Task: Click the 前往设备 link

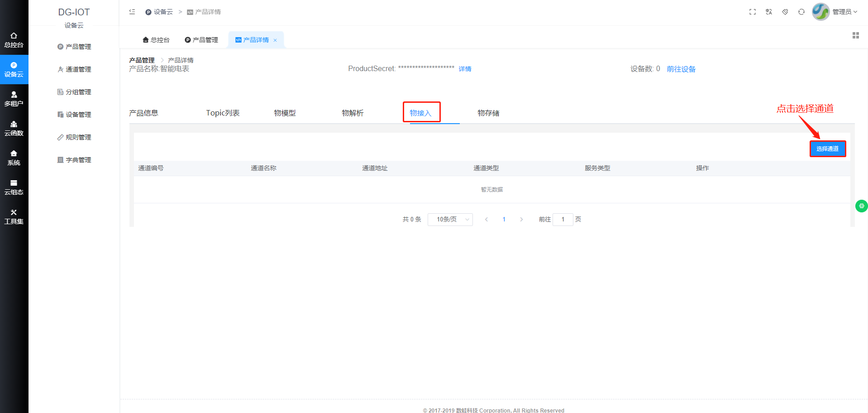Action: click(681, 69)
